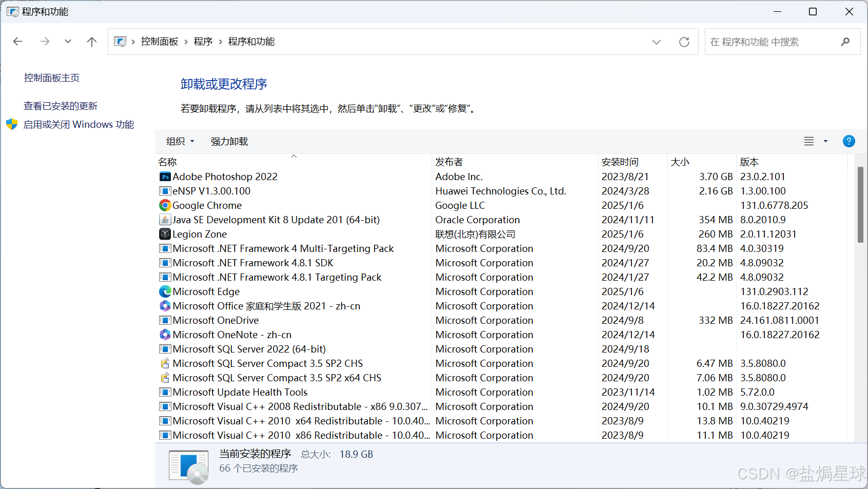The width and height of the screenshot is (868, 489).
Task: Expand the address bar history dropdown
Action: (657, 42)
